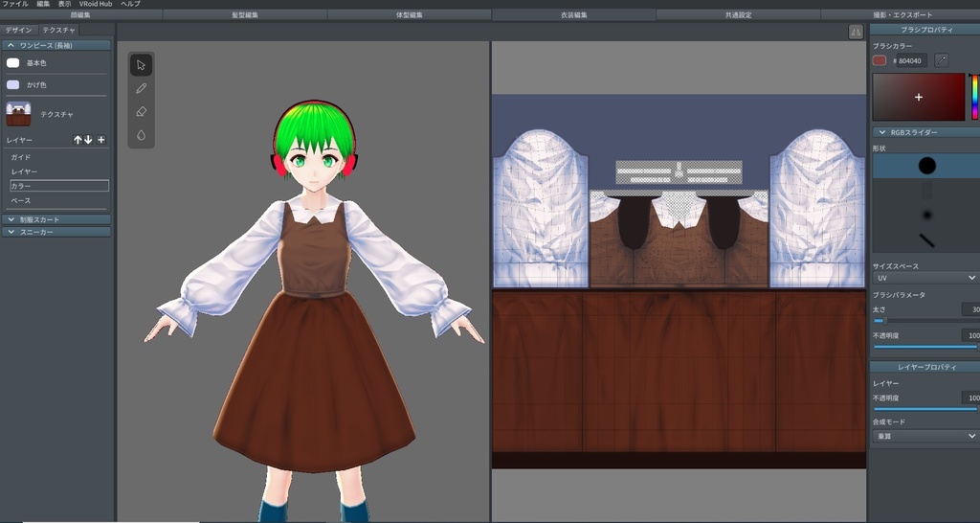Pick a color with the eyedropper icon
The image size is (980, 523).
[942, 60]
